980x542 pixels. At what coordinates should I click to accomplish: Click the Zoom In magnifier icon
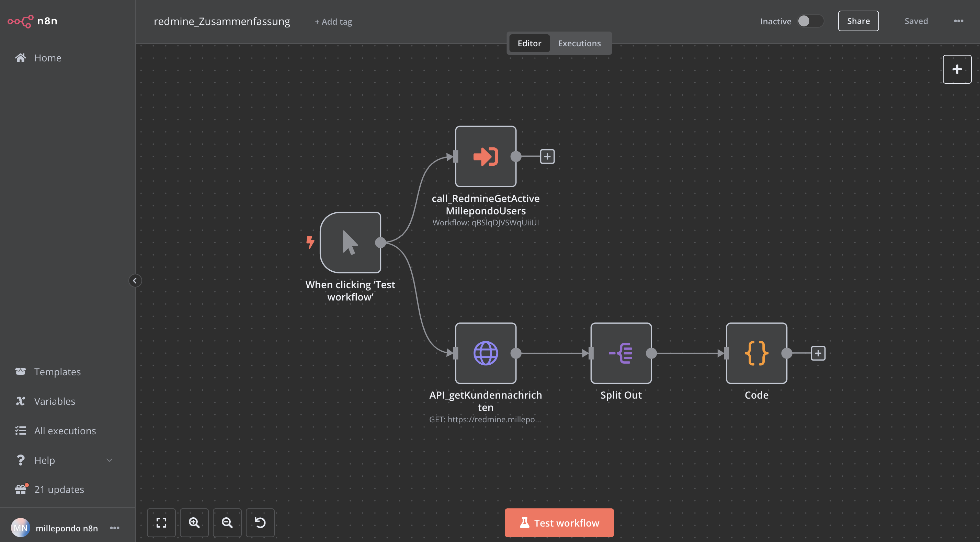pyautogui.click(x=194, y=522)
